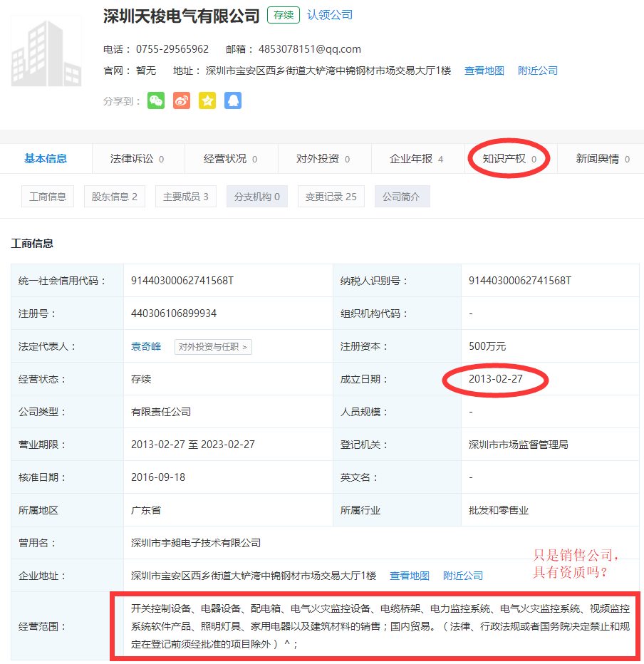The height and width of the screenshot is (664, 644).
Task: Switch to the 法律诉讼 tab
Action: [x=137, y=159]
